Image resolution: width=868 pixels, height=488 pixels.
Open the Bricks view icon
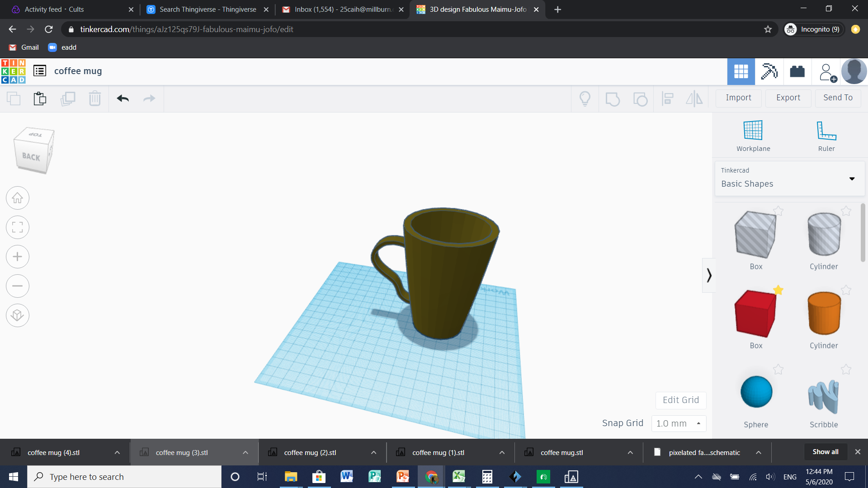click(797, 71)
